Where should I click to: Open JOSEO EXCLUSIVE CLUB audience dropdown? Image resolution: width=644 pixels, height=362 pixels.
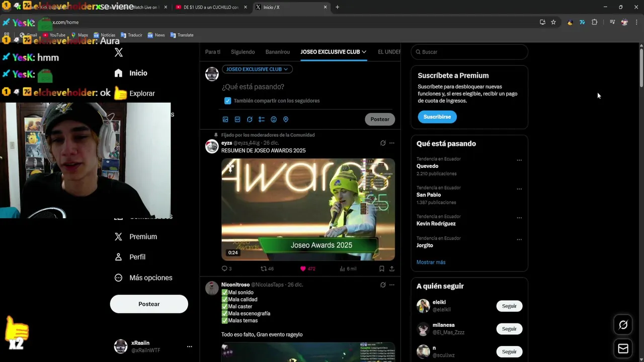click(257, 69)
